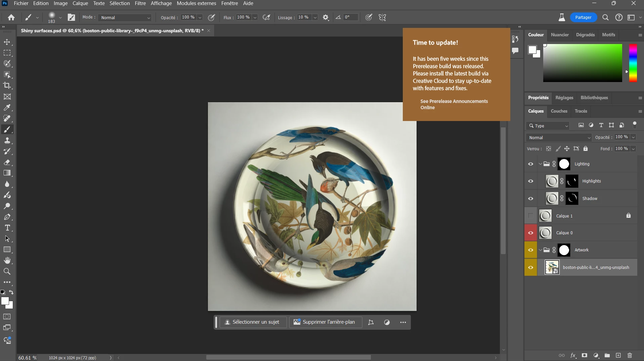The image size is (644, 361).
Task: Click the foreground color swatch in toolbar
Action: coord(5,301)
